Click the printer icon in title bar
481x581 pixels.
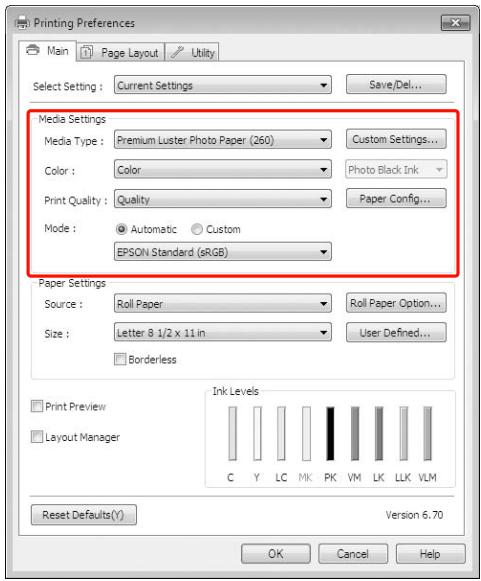22,23
